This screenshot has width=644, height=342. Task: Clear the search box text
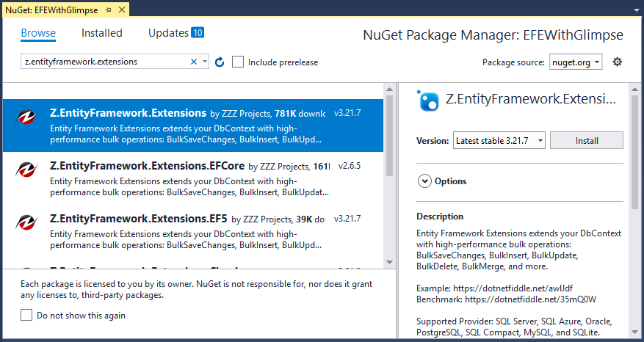(194, 62)
